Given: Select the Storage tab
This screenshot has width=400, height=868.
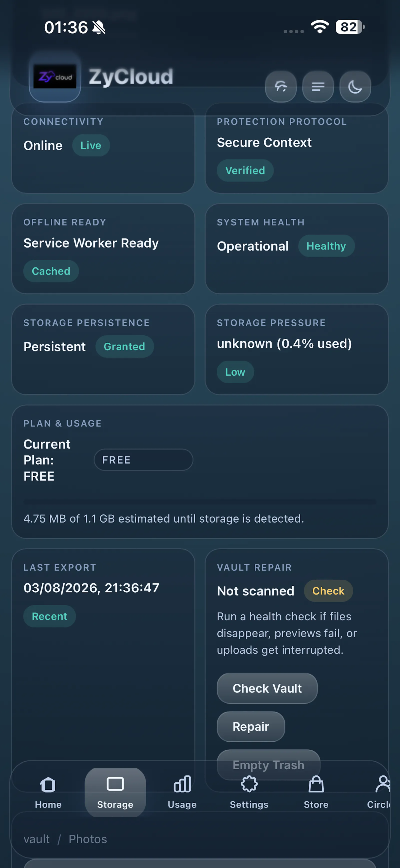Looking at the screenshot, I should 115,792.
